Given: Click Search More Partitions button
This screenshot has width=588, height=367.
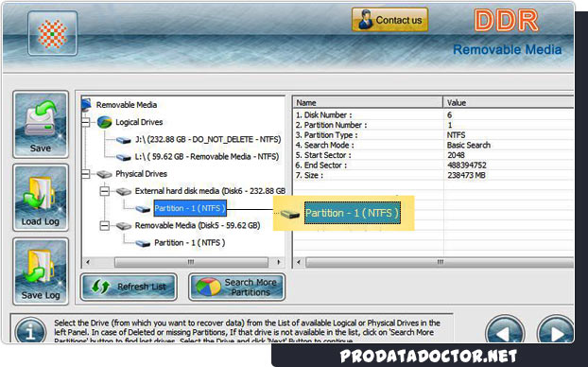Looking at the screenshot, I should pyautogui.click(x=236, y=287).
